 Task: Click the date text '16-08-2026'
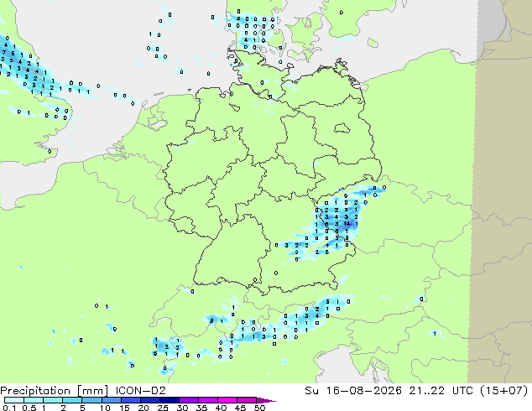tap(363, 391)
